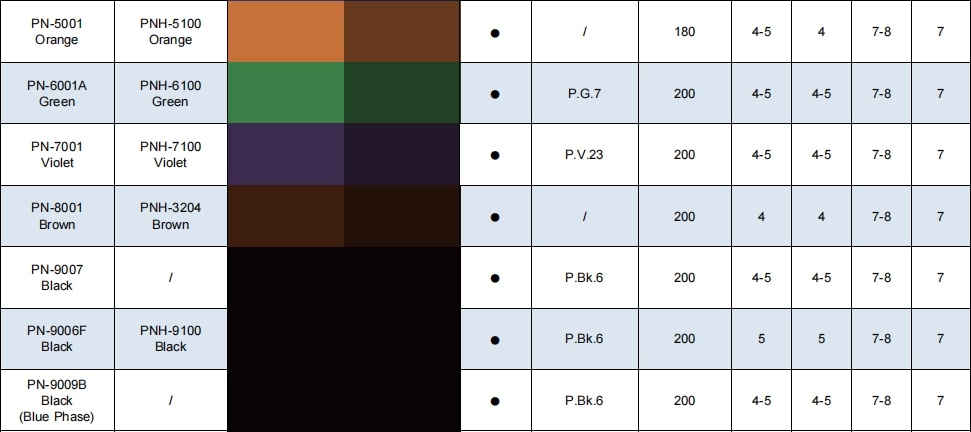The image size is (971, 432).
Task: Select the PN-5001 Orange cell
Action: click(57, 31)
